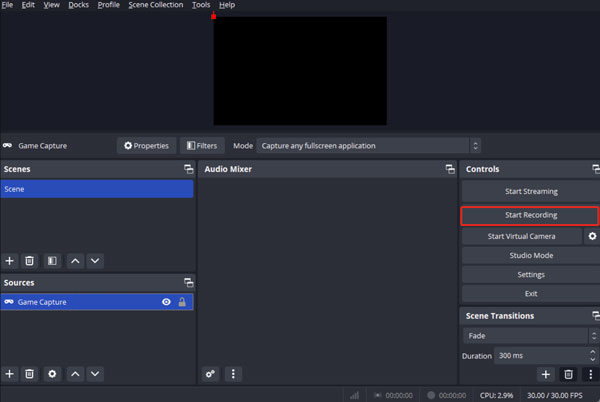Screen dimensions: 600x402
Task: Open advanced audio properties gears icon
Action: click(x=210, y=374)
